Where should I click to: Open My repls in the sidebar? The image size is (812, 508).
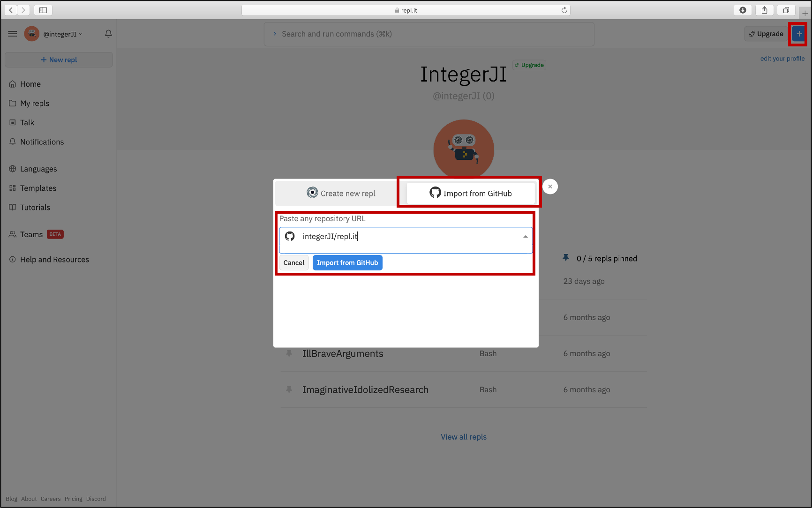(34, 103)
